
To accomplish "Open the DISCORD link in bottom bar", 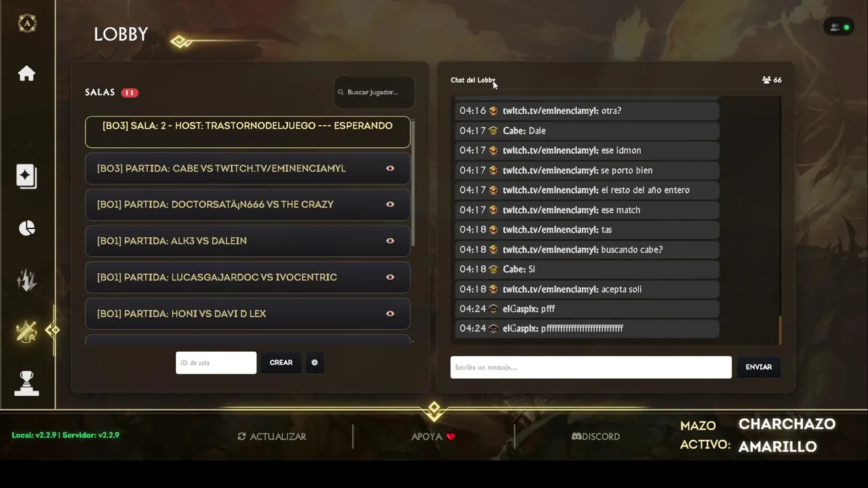I will (595, 436).
